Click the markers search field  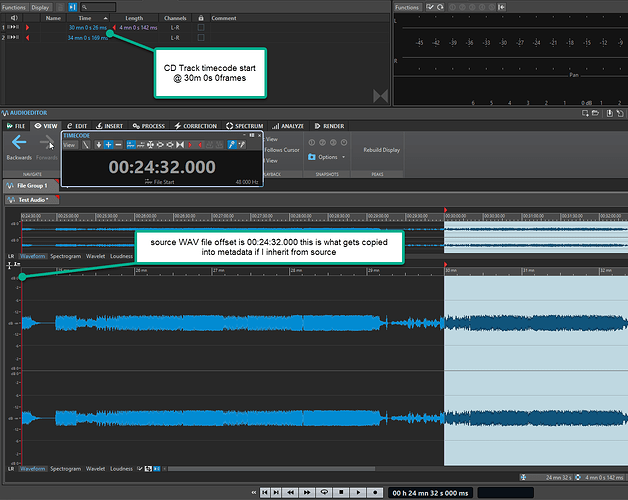click(98, 7)
